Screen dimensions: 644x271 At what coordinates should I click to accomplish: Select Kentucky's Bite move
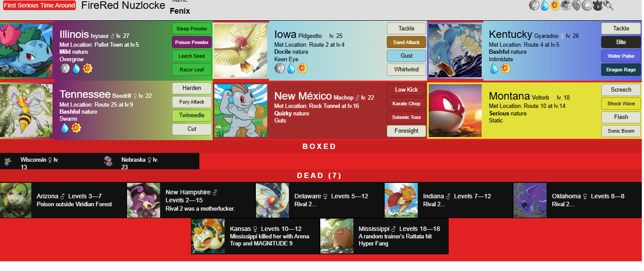point(621,42)
